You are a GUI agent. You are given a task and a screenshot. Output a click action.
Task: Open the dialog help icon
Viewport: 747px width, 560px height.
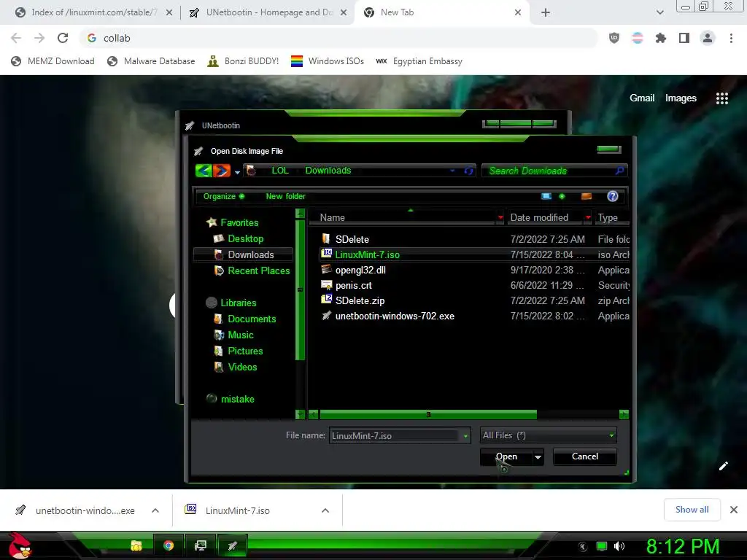613,196
